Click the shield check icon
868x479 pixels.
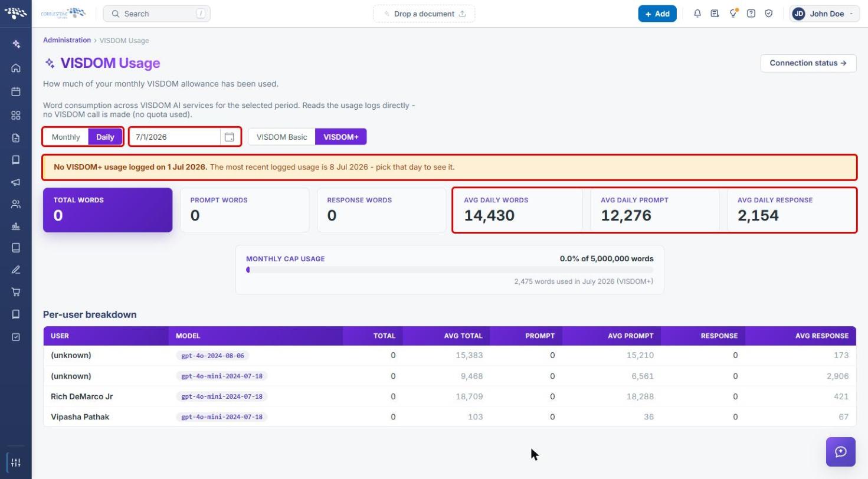(x=769, y=14)
